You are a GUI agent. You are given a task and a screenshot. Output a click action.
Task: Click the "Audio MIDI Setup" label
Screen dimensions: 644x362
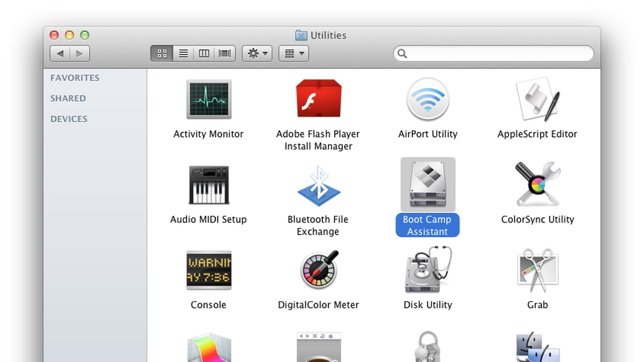coord(208,219)
